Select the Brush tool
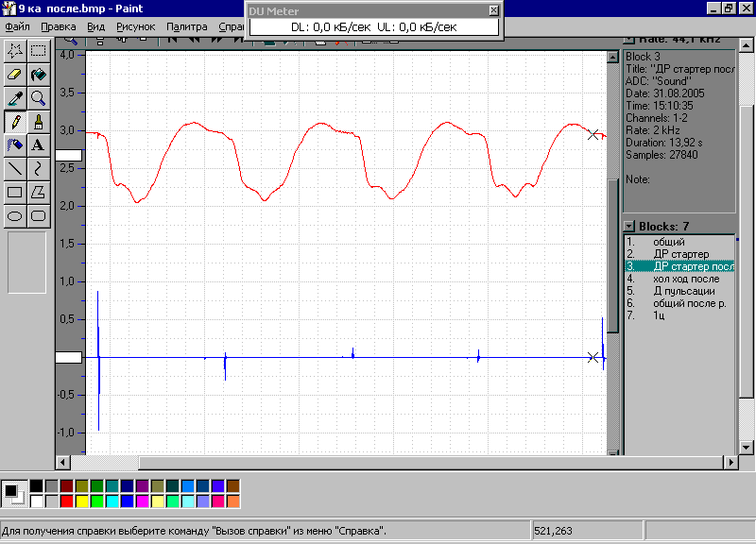756x544 pixels. [x=38, y=122]
